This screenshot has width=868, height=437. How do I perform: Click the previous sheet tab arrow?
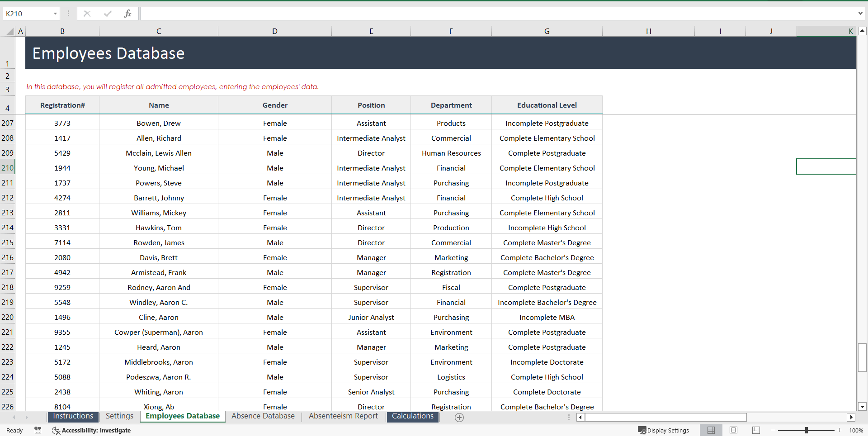14,417
